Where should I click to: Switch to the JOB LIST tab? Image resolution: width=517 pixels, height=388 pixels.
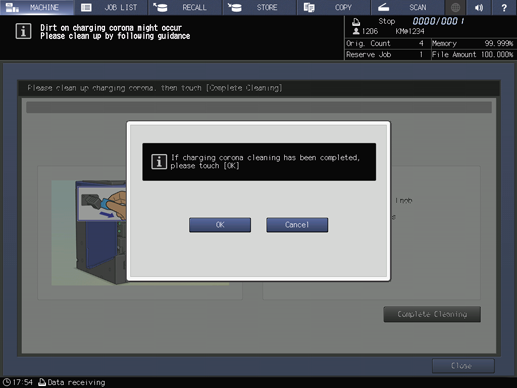click(111, 7)
